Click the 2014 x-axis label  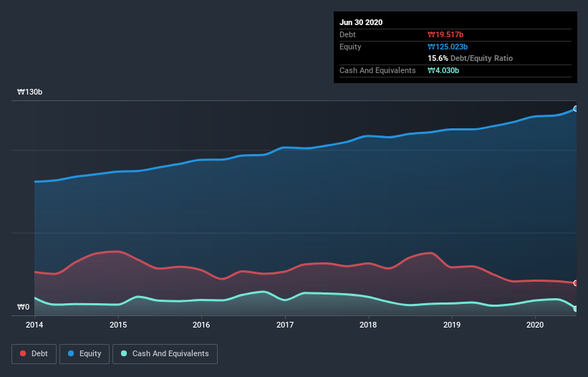point(34,325)
